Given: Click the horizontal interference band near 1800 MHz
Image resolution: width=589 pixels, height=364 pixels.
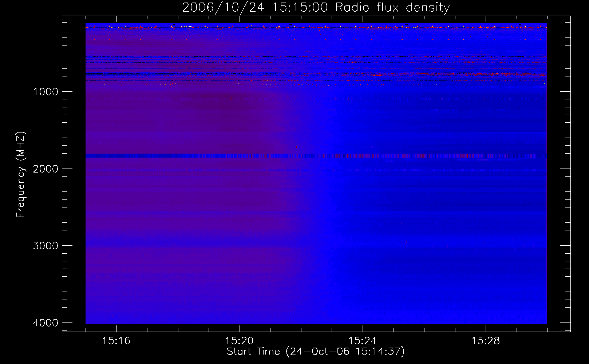Looking at the screenshot, I should [x=316, y=156].
